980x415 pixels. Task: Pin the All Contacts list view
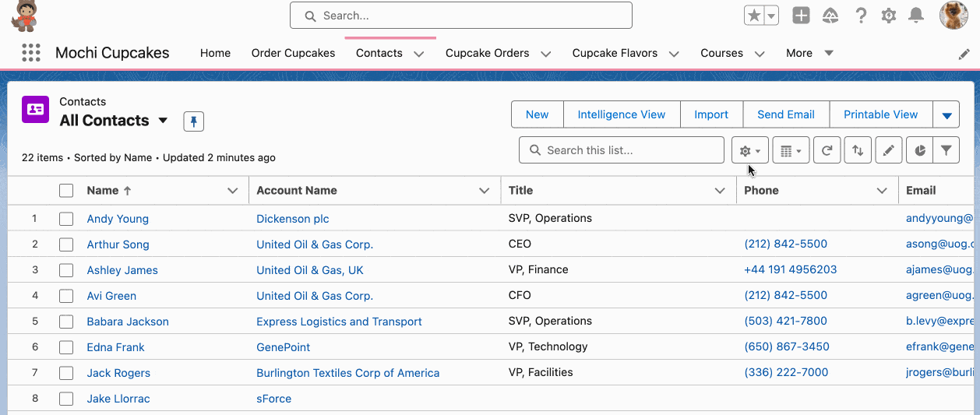pos(194,121)
